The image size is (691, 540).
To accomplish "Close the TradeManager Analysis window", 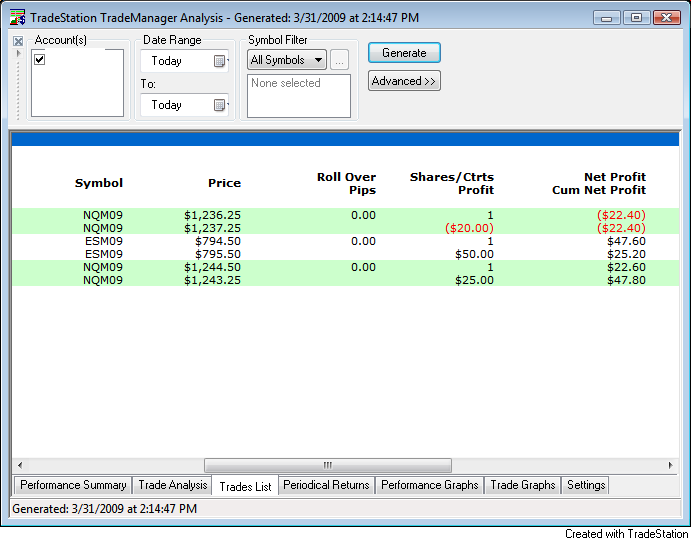I will coord(667,18).
